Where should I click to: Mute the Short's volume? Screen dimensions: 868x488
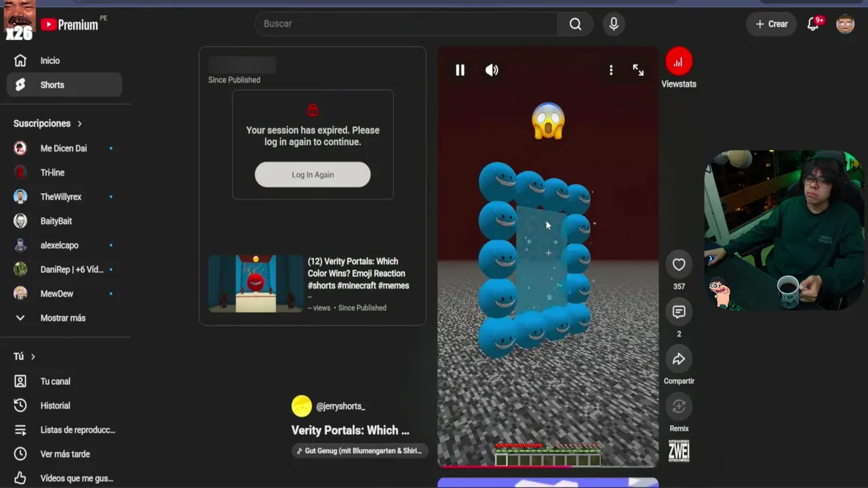[x=492, y=70]
